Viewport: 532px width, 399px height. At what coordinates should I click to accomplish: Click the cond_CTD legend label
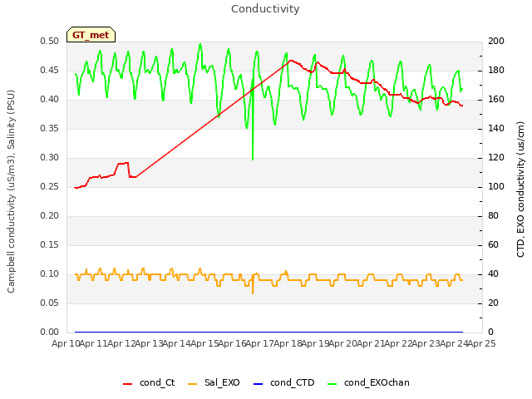coord(292,382)
